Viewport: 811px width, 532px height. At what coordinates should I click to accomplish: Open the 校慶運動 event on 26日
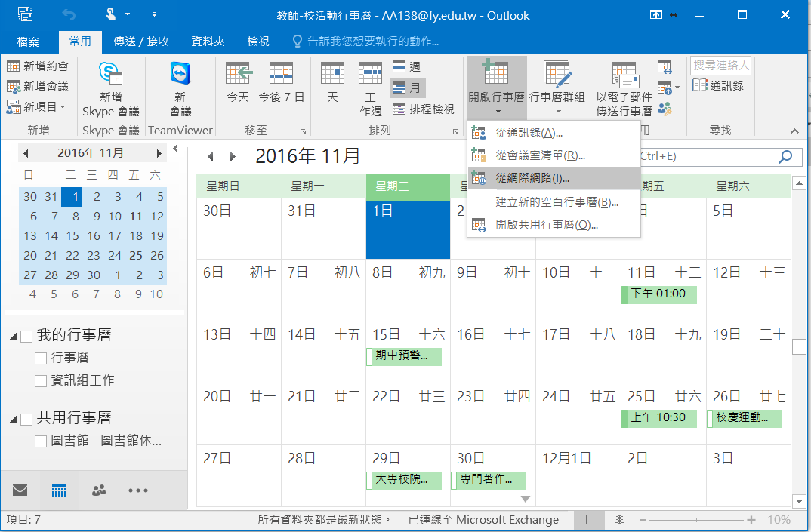coord(745,418)
